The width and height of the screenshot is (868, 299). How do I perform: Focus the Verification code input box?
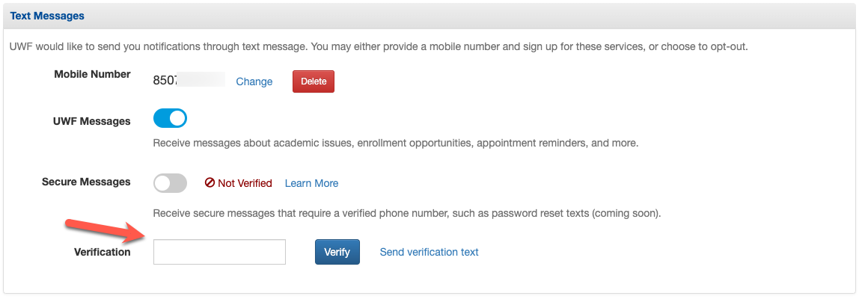coord(219,252)
